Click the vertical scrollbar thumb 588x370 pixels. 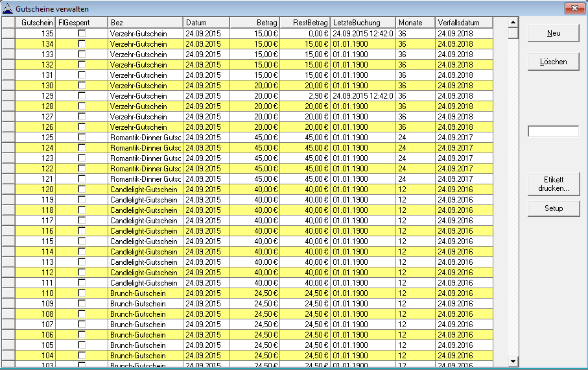point(513,33)
